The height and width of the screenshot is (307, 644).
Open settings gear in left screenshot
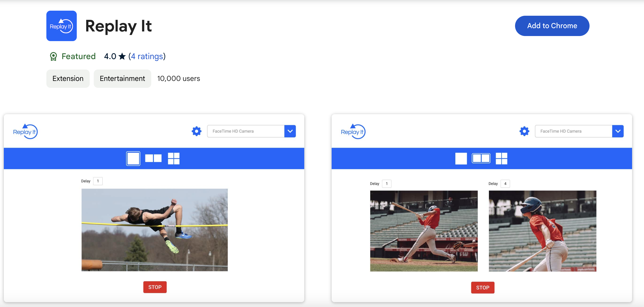197,131
